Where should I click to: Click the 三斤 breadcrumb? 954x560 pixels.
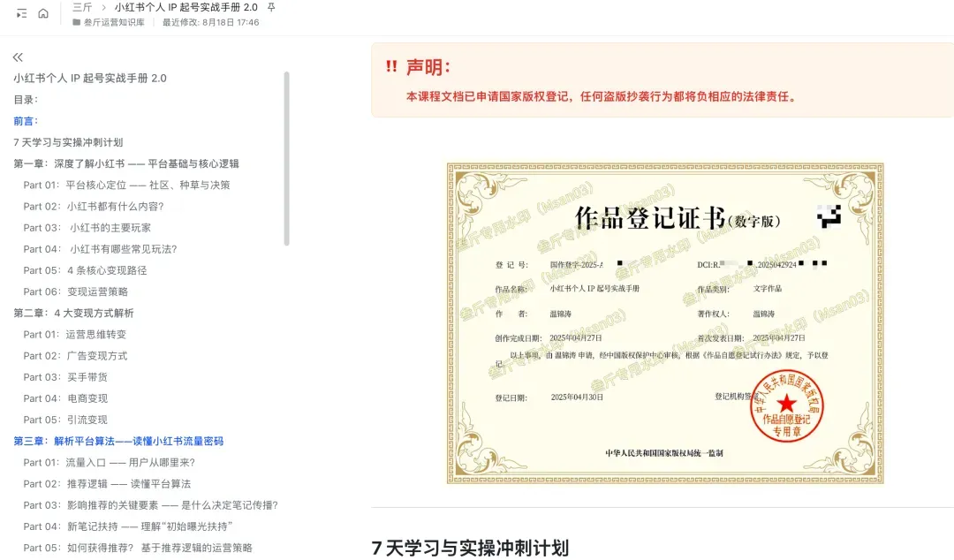[82, 7]
